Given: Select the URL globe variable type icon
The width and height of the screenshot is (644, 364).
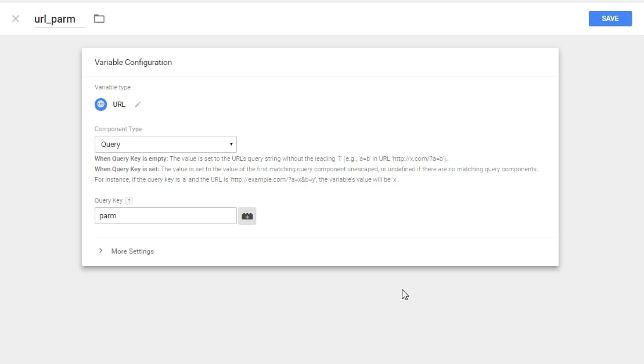Looking at the screenshot, I should click(101, 104).
